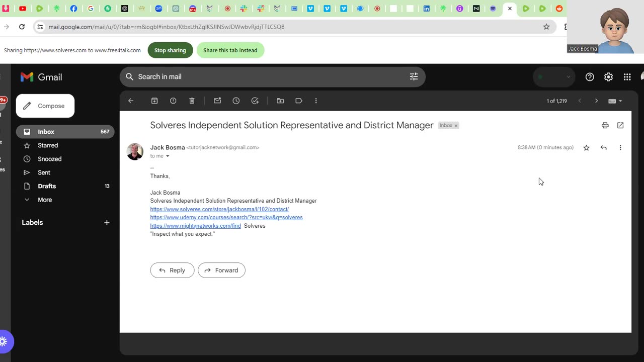Click the '1 of 1,219' conversation counter
644x362 pixels.
pyautogui.click(x=557, y=101)
